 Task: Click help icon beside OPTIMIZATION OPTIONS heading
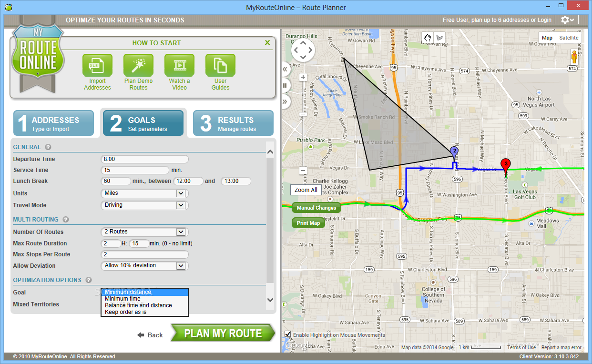[x=89, y=280]
